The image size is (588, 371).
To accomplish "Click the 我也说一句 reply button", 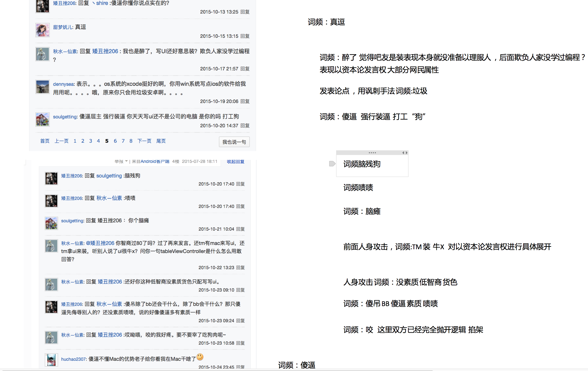I will click(234, 142).
